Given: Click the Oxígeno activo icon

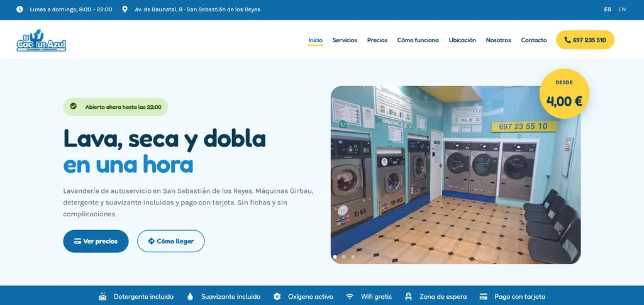Looking at the screenshot, I should [277, 296].
